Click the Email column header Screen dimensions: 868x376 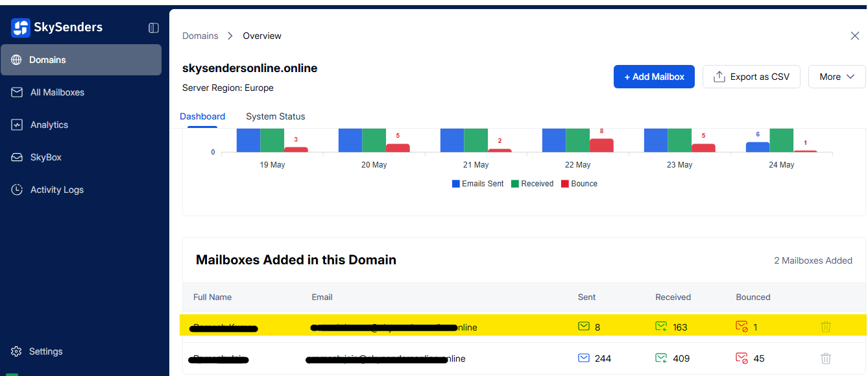[x=322, y=297]
